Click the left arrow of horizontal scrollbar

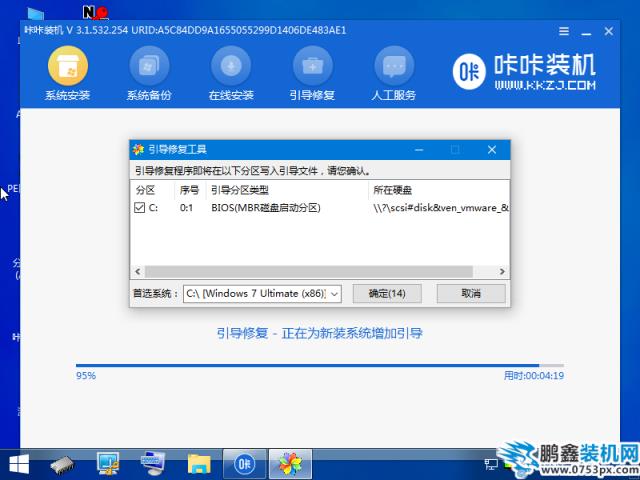pyautogui.click(x=138, y=271)
